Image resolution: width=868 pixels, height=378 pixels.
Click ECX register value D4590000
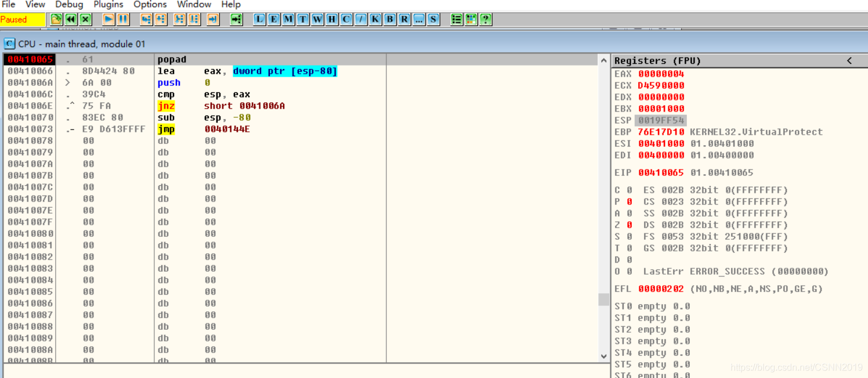point(661,85)
